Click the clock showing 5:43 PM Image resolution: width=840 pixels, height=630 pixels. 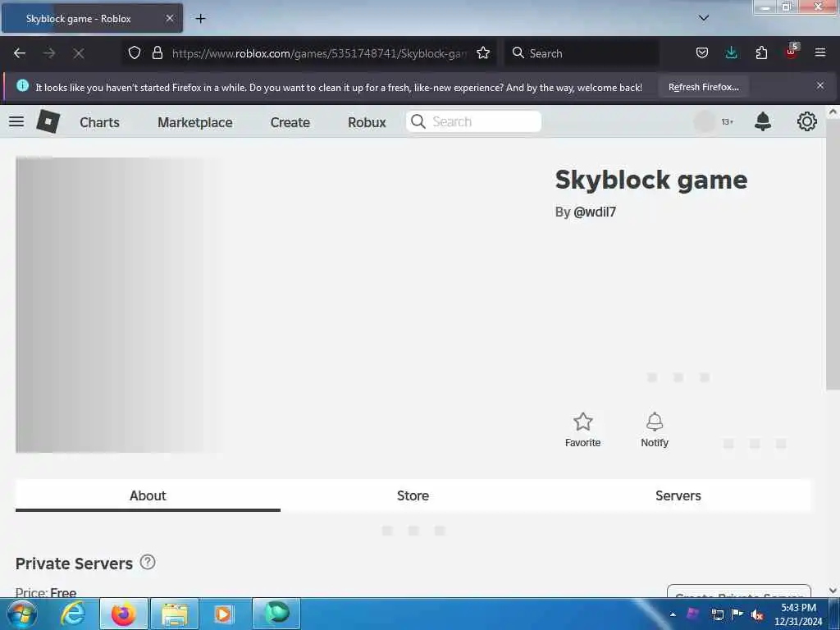click(x=798, y=608)
